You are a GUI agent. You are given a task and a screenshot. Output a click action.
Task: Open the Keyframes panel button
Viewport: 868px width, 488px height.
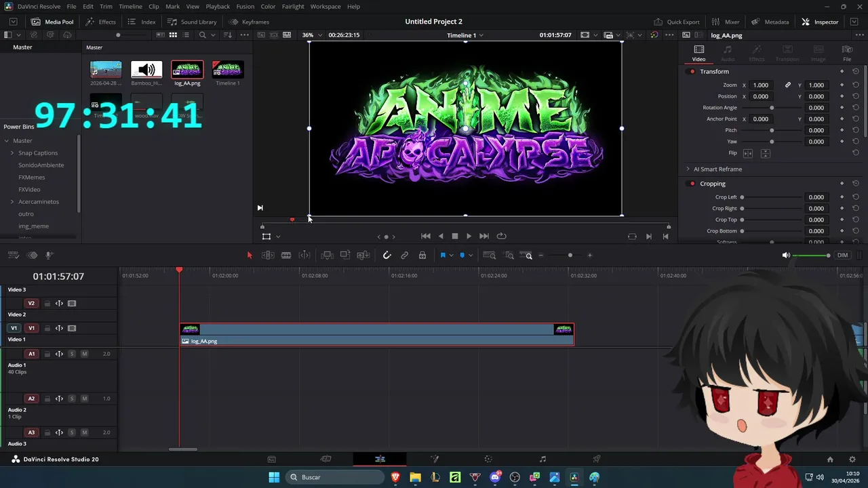[249, 22]
